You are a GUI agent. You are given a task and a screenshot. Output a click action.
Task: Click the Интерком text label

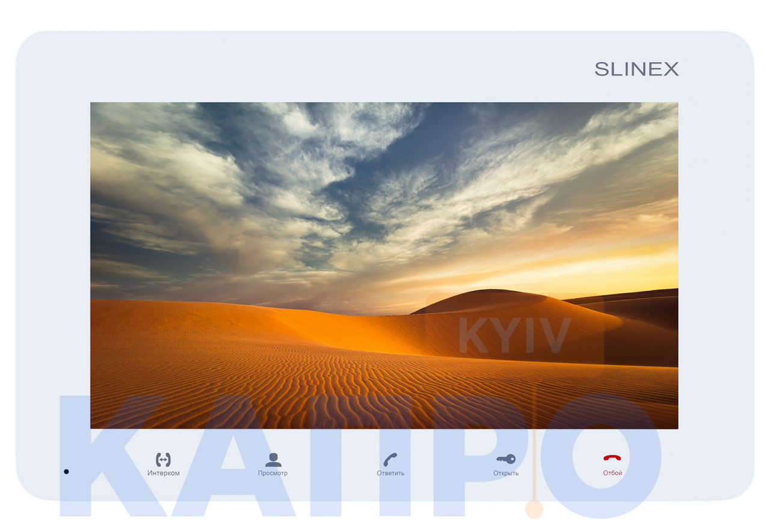[x=163, y=473]
